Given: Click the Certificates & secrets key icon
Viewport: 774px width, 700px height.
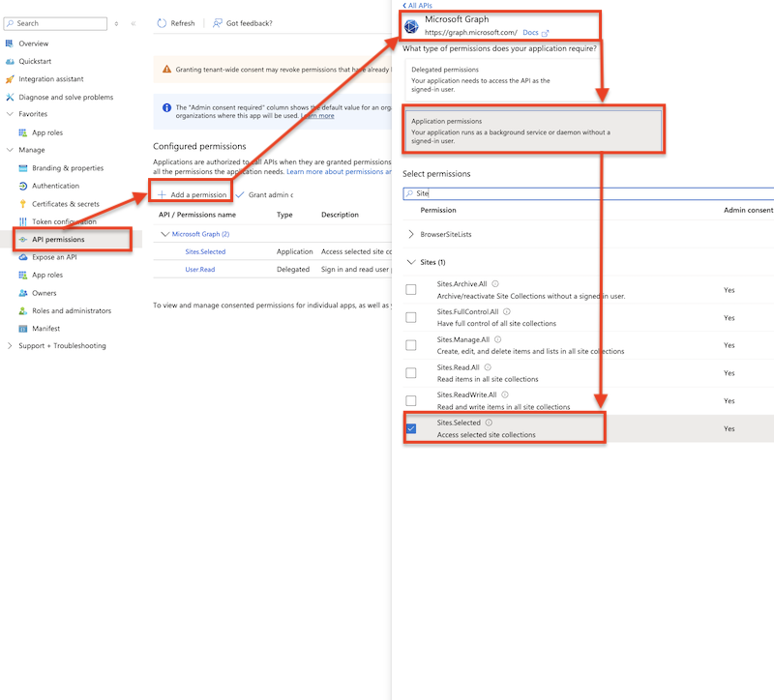Looking at the screenshot, I should [22, 204].
